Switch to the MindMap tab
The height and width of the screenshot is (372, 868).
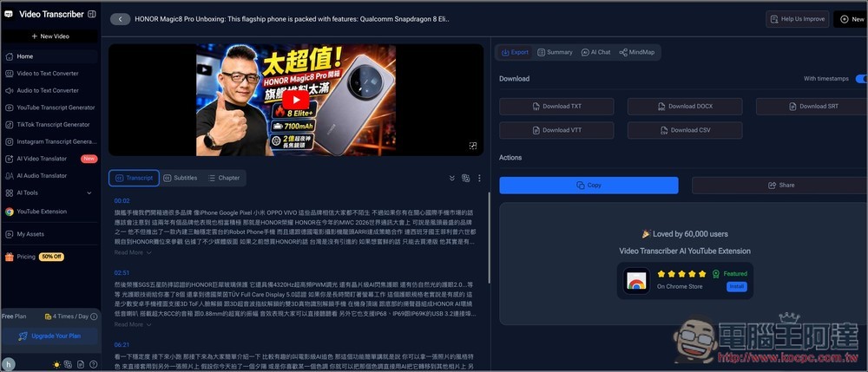click(x=636, y=53)
